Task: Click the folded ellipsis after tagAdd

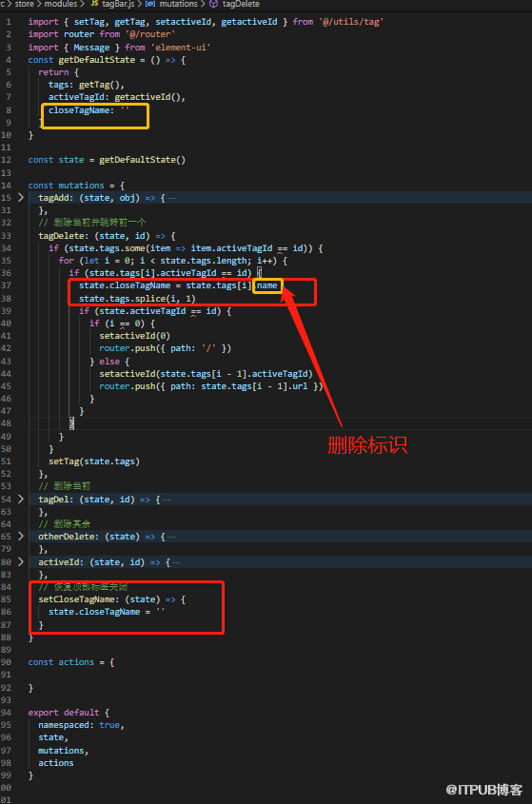Action: (171, 199)
